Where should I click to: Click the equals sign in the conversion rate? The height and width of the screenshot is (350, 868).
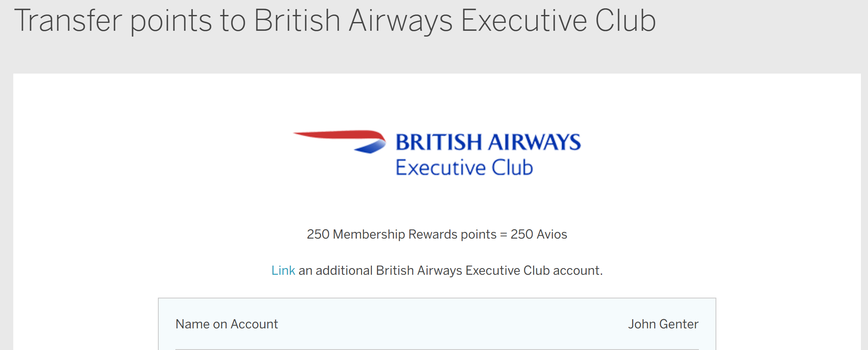(x=503, y=234)
